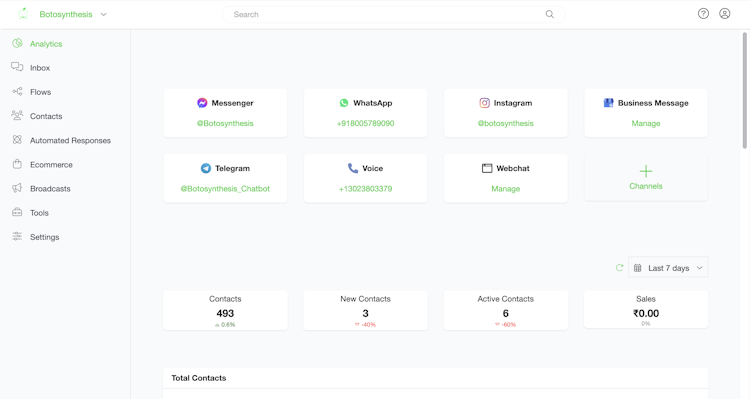Click the Tools toolbox icon
This screenshot has height=399, width=750.
click(x=17, y=212)
